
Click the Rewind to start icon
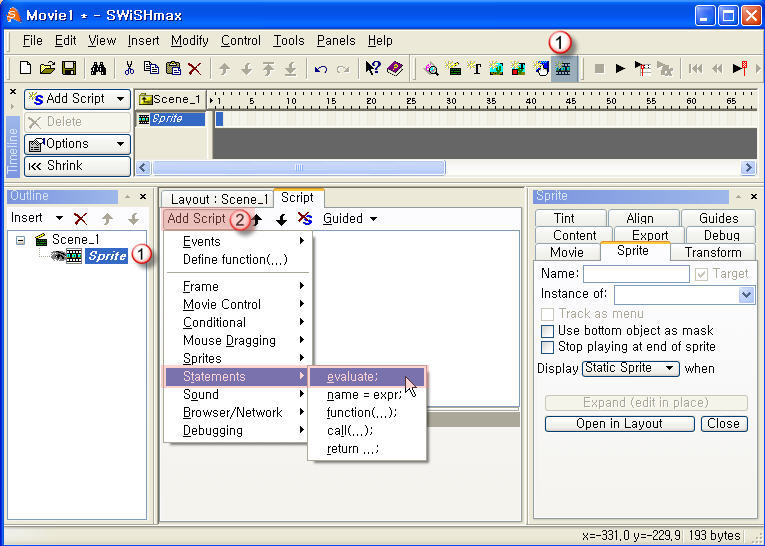click(695, 69)
